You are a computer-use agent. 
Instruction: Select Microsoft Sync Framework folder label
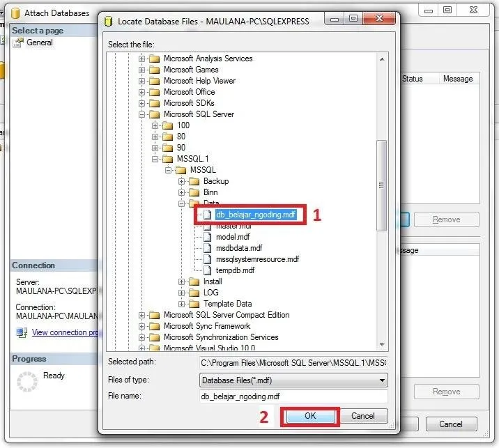(x=207, y=326)
